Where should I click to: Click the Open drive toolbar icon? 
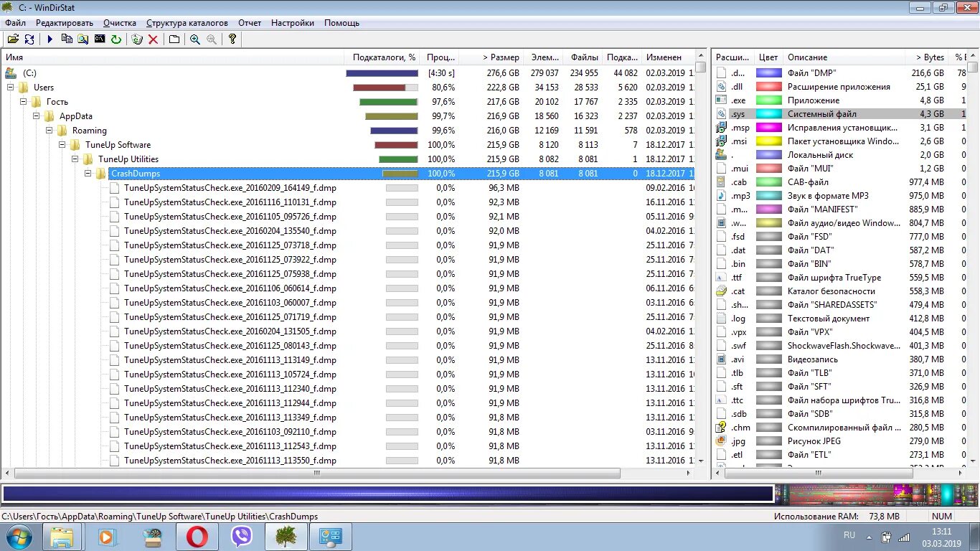coord(13,39)
